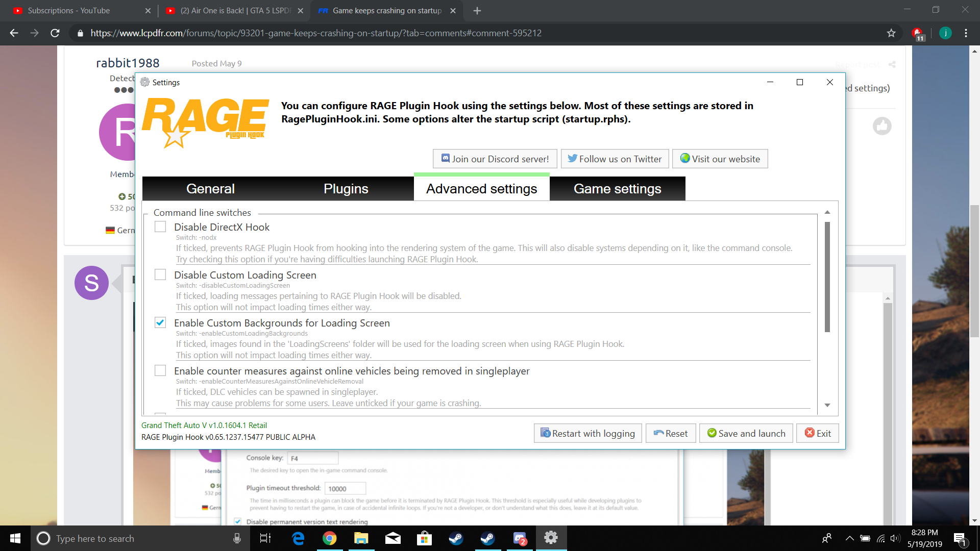
Task: Open File Explorer from taskbar
Action: pyautogui.click(x=361, y=538)
